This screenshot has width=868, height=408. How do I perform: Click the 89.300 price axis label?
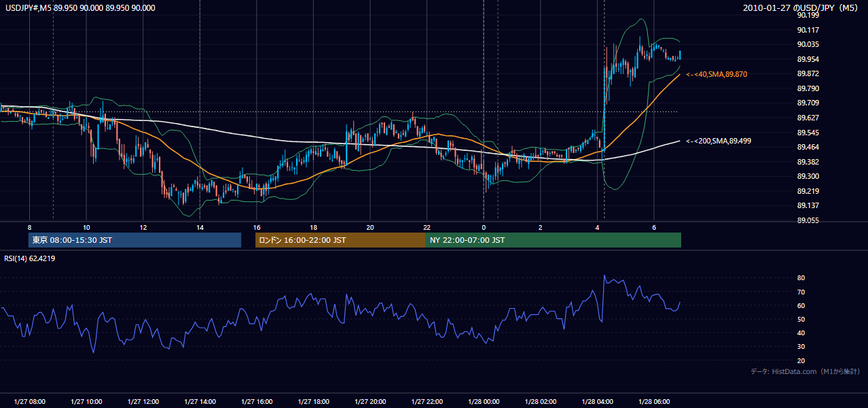click(807, 176)
